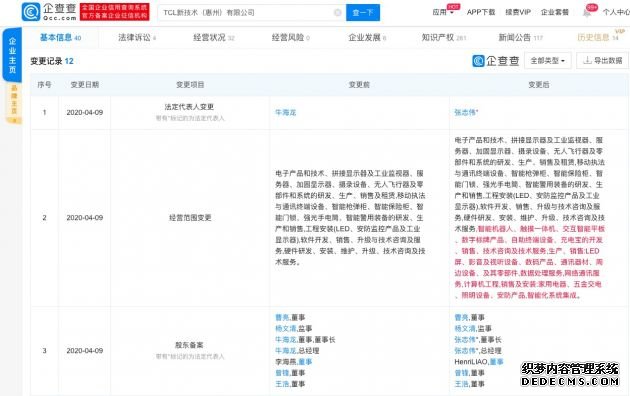Screen dimensions: 630x396
Task: Switch to the 基本信息 tab
Action: click(x=60, y=38)
